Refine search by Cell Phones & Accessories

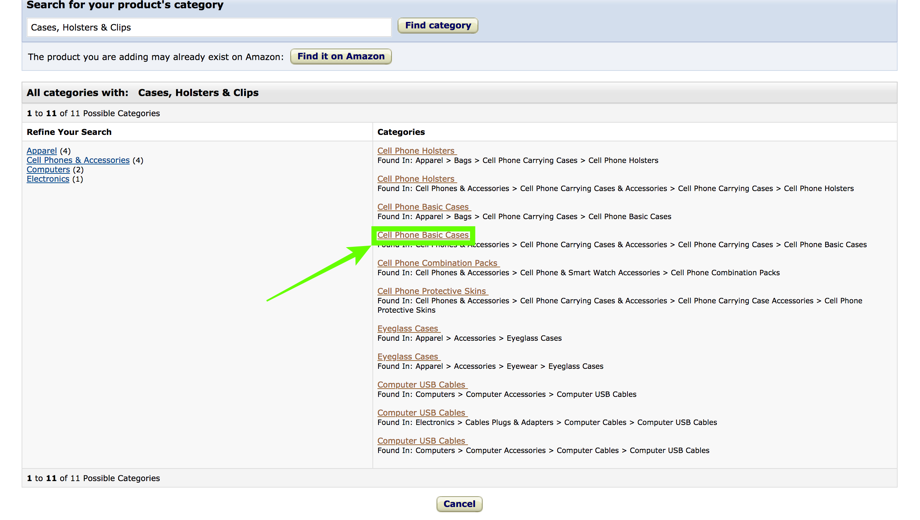tap(78, 160)
